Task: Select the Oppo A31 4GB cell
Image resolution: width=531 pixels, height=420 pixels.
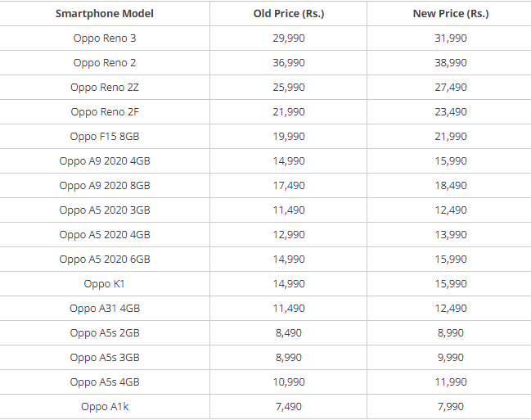Action: (105, 309)
